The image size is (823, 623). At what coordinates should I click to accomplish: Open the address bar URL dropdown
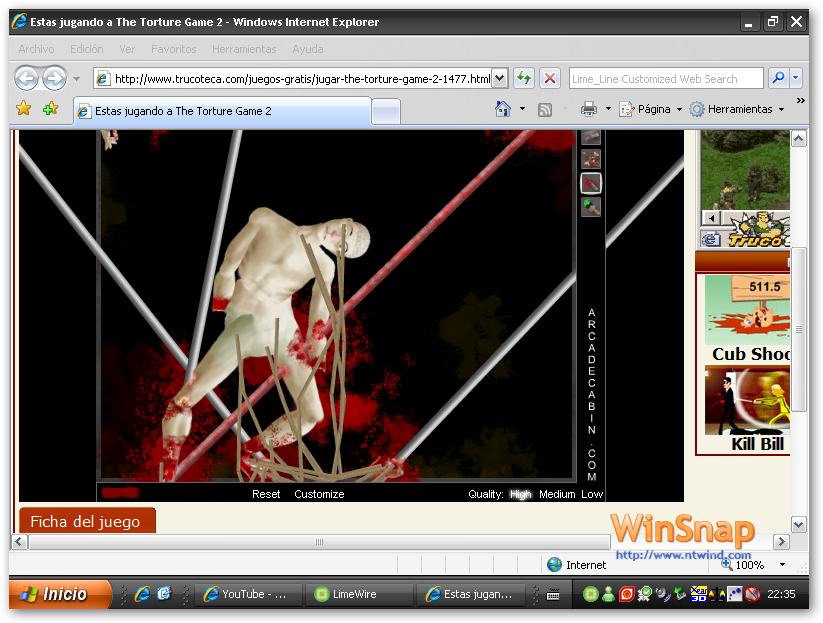[x=500, y=79]
